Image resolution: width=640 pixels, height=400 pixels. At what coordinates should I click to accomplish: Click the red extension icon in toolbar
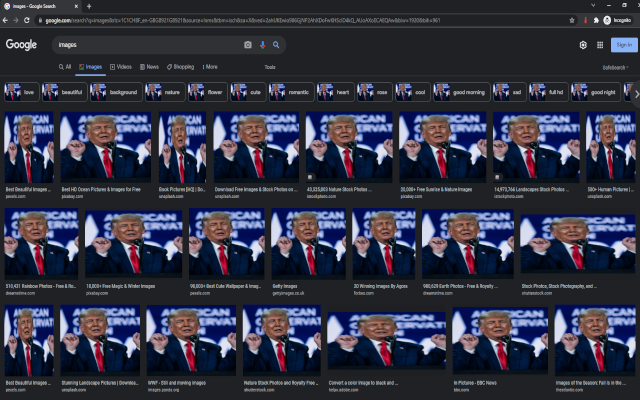pyautogui.click(x=586, y=20)
